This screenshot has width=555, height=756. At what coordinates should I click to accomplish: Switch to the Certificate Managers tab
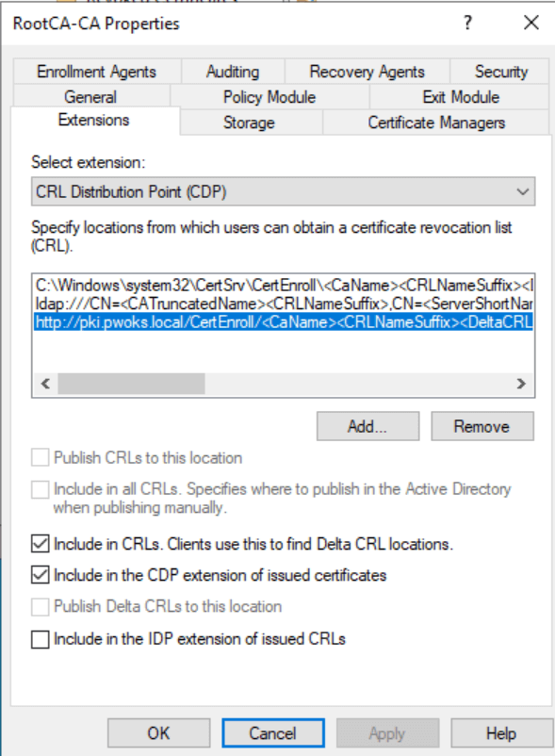pos(436,123)
